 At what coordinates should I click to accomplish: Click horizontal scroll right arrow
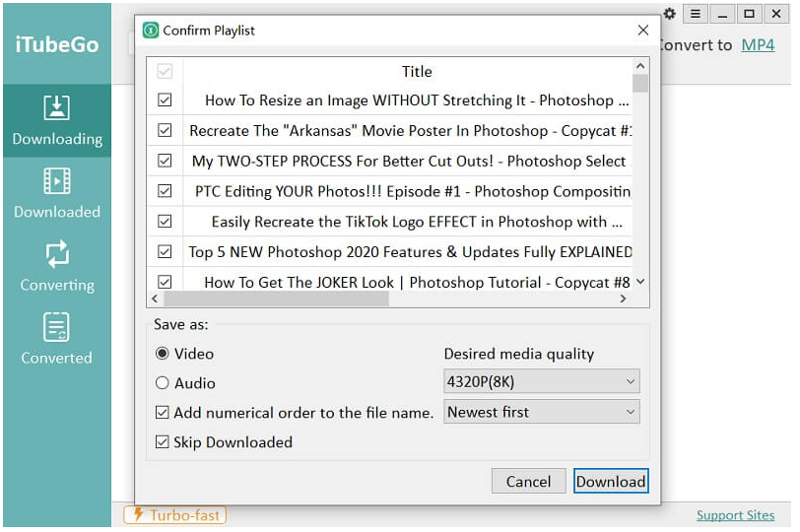(x=623, y=299)
